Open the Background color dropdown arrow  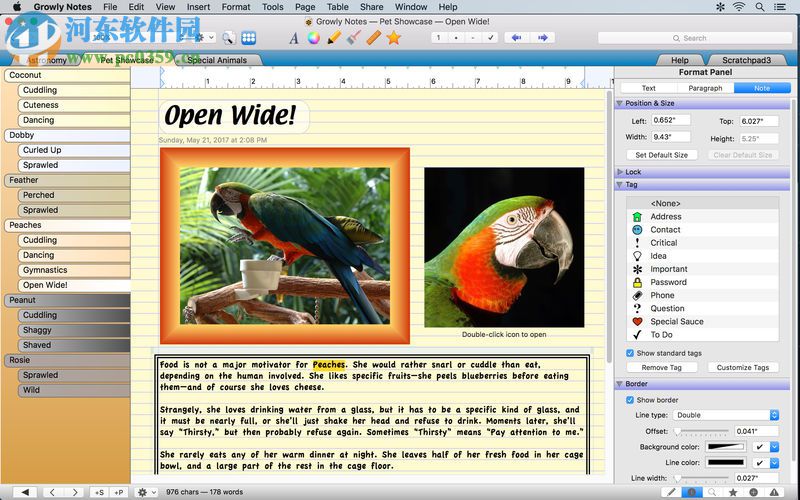point(774,447)
